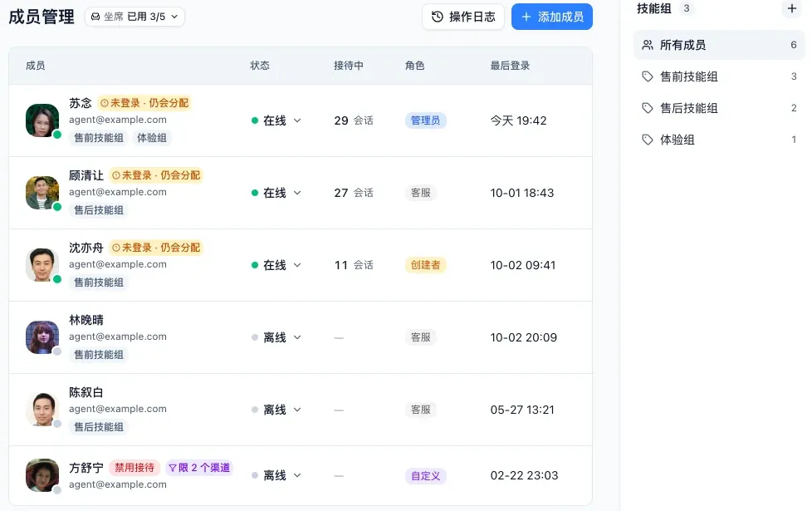Click 苏念's avatar photo
812x511 pixels.
click(42, 120)
